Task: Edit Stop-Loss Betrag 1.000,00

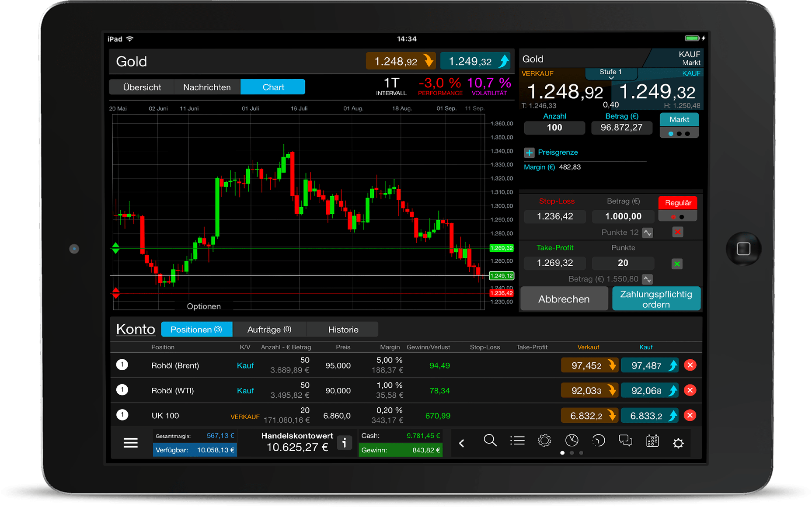Action: tap(623, 216)
